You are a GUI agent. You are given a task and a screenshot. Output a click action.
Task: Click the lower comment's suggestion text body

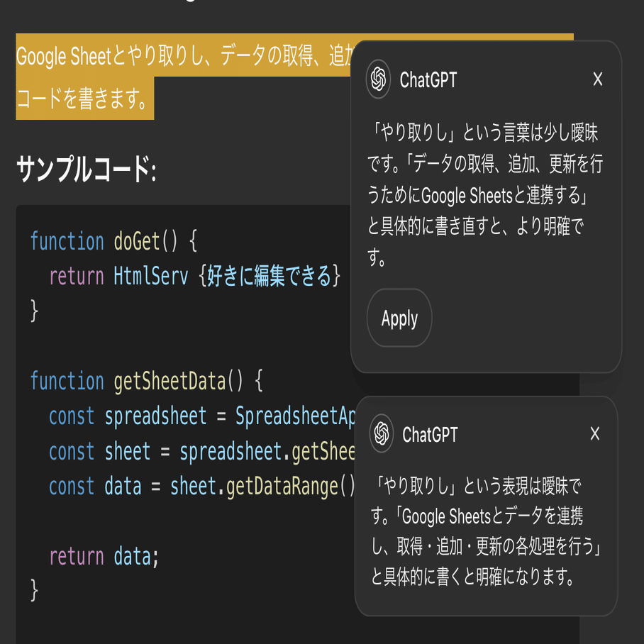[x=485, y=532]
